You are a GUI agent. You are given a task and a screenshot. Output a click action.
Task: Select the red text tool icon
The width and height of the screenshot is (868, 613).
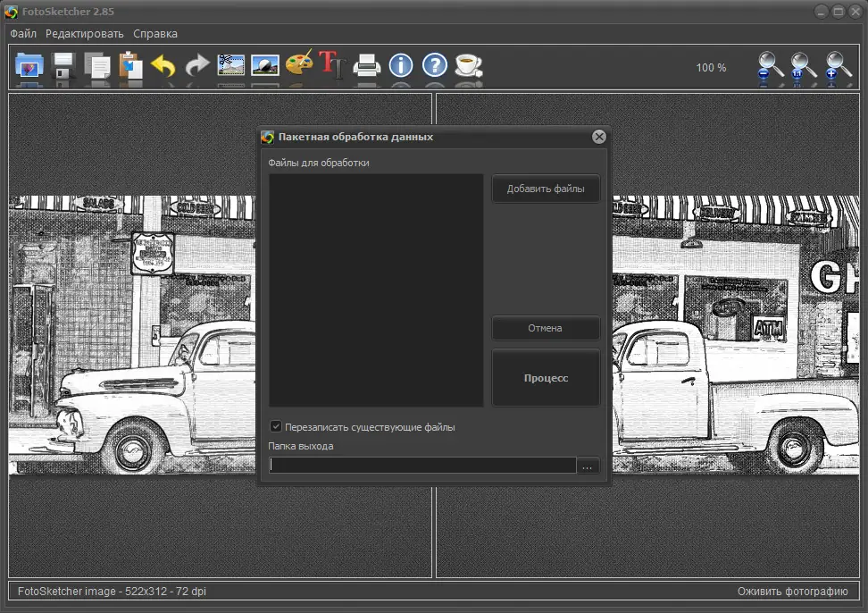(x=332, y=65)
